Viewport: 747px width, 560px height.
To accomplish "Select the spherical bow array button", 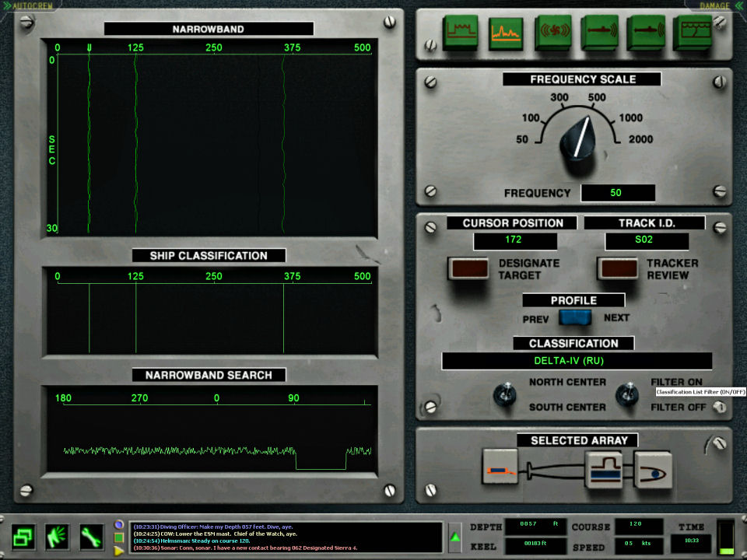I will (x=652, y=468).
